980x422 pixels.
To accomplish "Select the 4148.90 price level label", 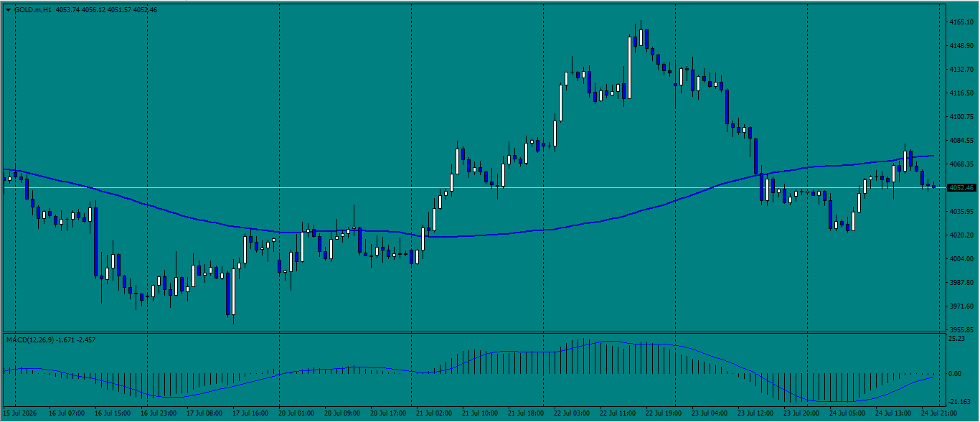I will 961,46.
